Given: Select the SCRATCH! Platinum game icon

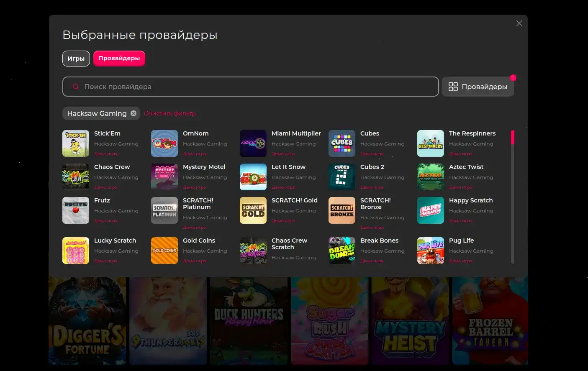Looking at the screenshot, I should click(x=164, y=210).
